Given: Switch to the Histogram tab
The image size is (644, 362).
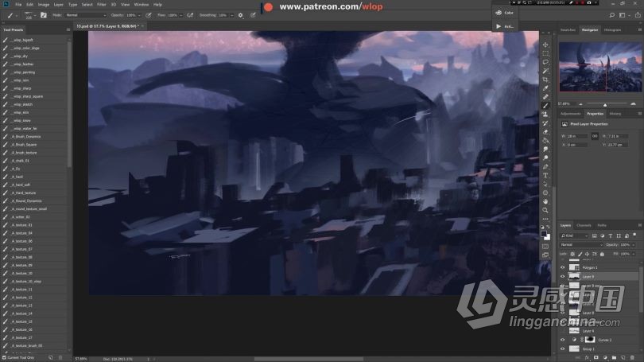Looking at the screenshot, I should click(x=612, y=30).
